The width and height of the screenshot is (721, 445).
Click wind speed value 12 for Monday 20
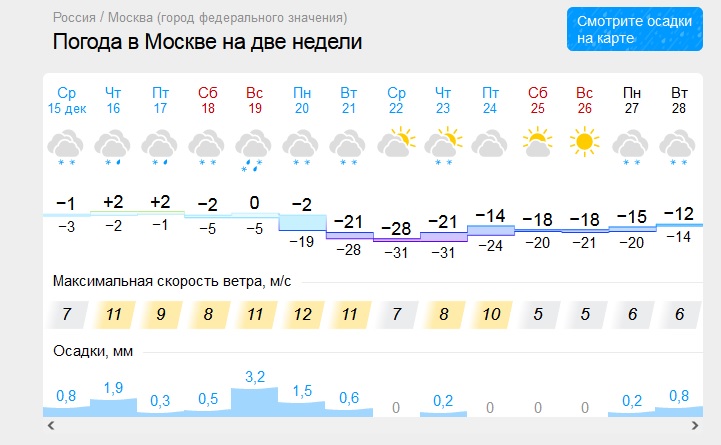coord(302,315)
